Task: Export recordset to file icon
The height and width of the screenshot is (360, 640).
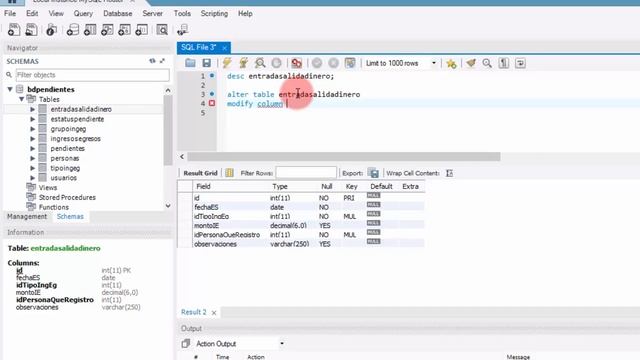Action: tap(373, 173)
